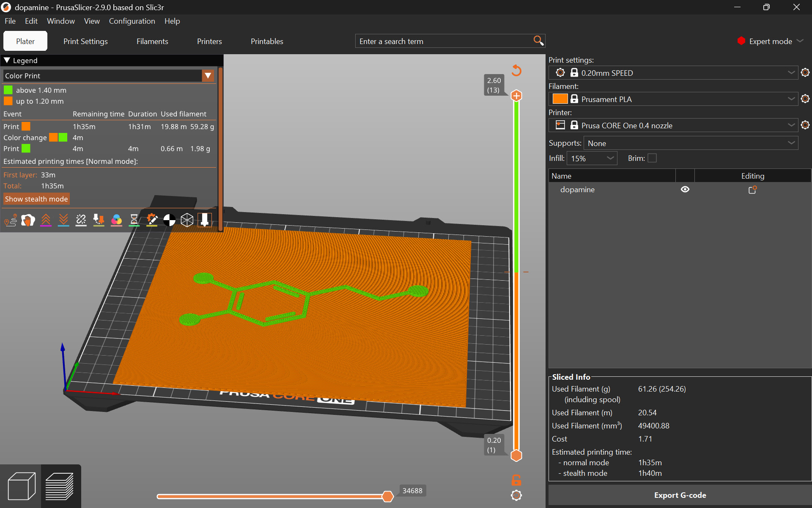Toggle color changes visibility icon
Image resolution: width=812 pixels, height=508 pixels.
(x=116, y=220)
